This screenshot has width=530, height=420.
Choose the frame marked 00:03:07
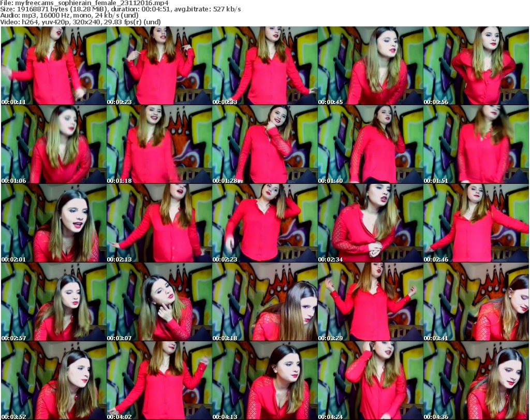(x=159, y=301)
